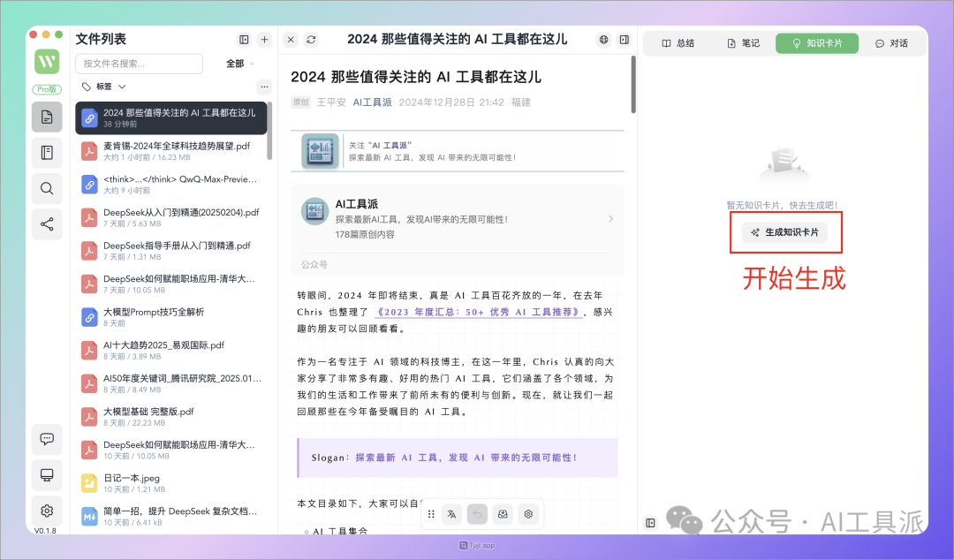Toggle the bottom-left panel collapse icon in right pane
The height and width of the screenshot is (560, 954).
pos(650,523)
